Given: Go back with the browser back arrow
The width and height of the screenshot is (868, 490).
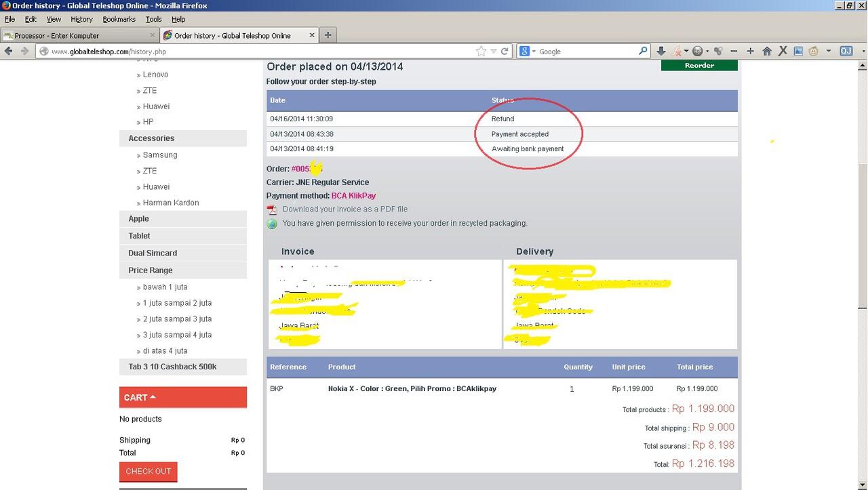Looking at the screenshot, I should [x=9, y=51].
